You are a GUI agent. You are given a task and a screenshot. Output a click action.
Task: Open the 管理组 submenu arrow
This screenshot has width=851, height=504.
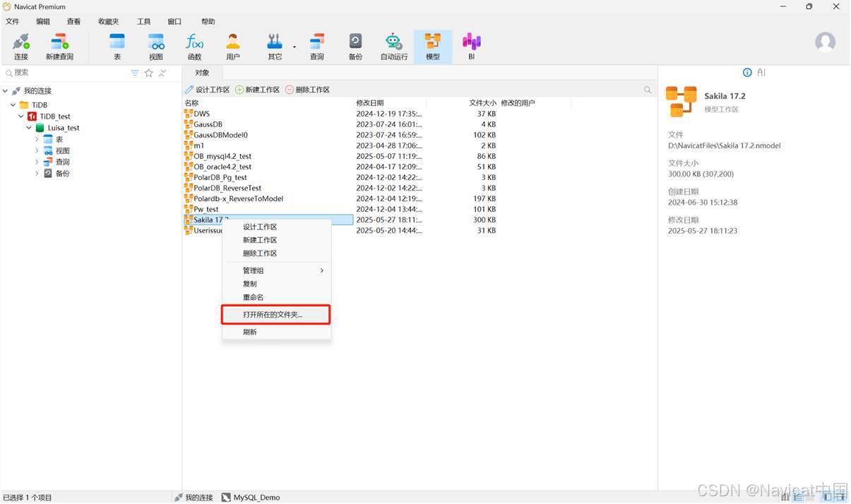(322, 270)
